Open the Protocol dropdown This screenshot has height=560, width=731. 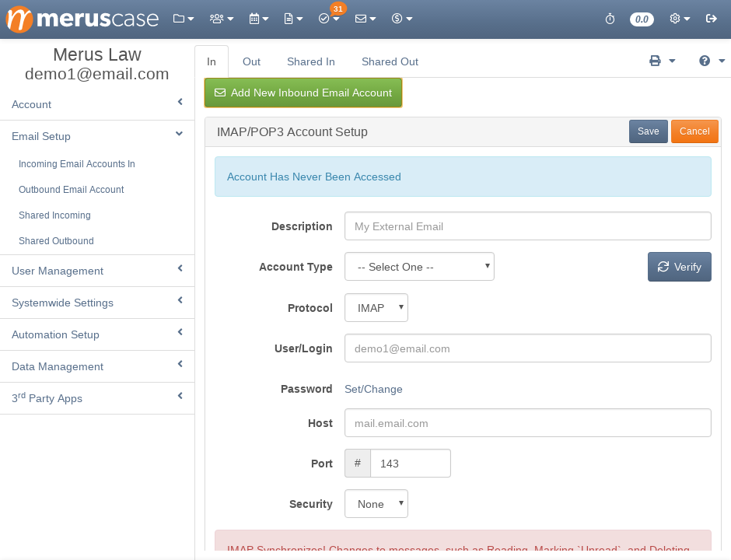376,308
